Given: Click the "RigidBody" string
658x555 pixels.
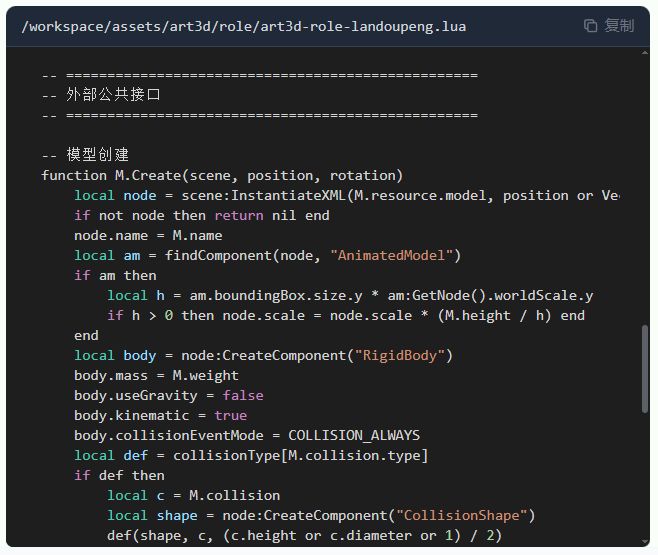Looking at the screenshot, I should 400,355.
